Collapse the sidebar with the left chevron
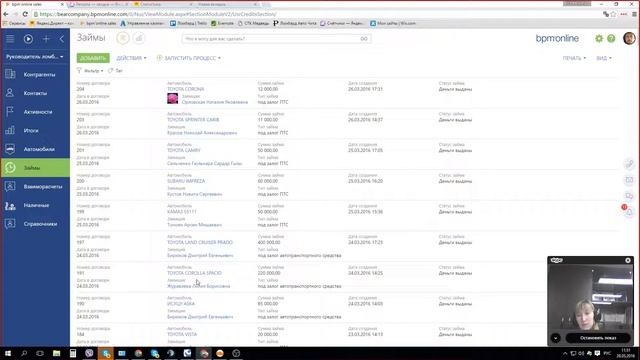 tap(62, 39)
